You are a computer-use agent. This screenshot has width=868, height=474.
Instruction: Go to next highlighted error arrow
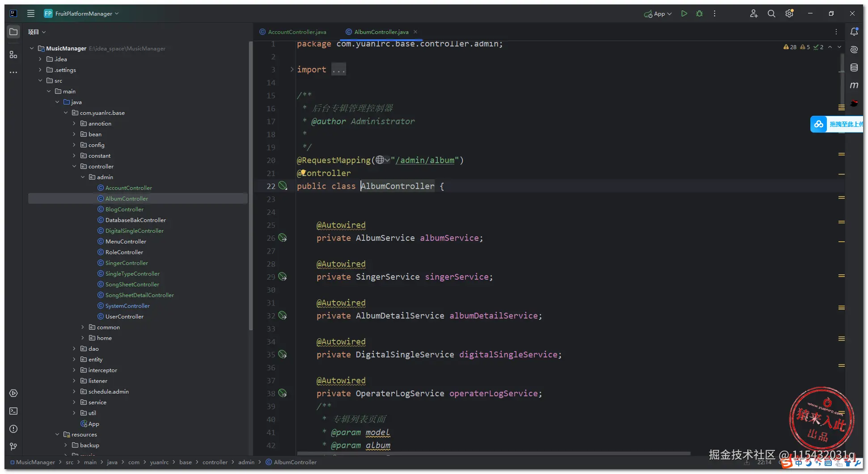pyautogui.click(x=839, y=47)
